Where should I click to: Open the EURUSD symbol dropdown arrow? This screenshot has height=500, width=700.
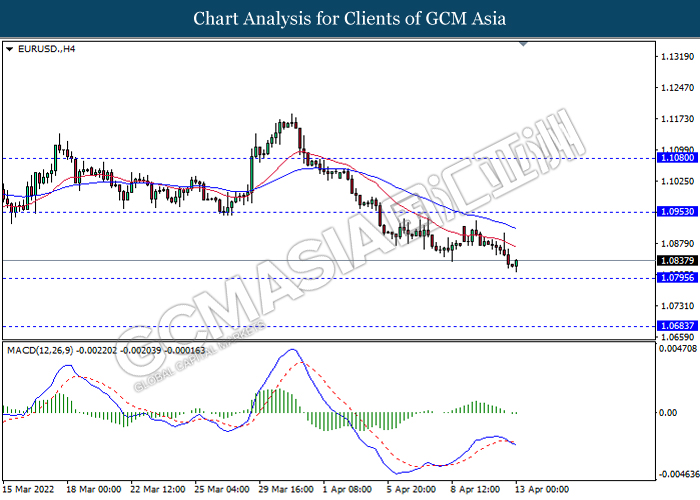pyautogui.click(x=9, y=49)
